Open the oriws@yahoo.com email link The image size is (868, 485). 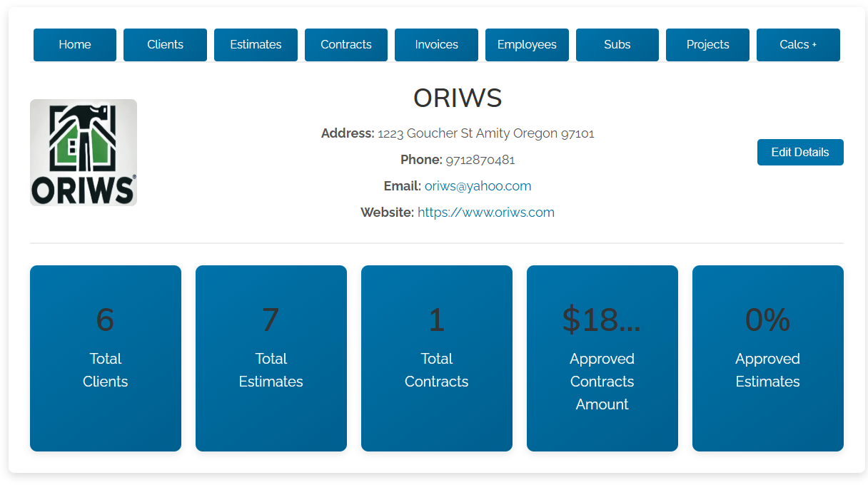coord(478,186)
